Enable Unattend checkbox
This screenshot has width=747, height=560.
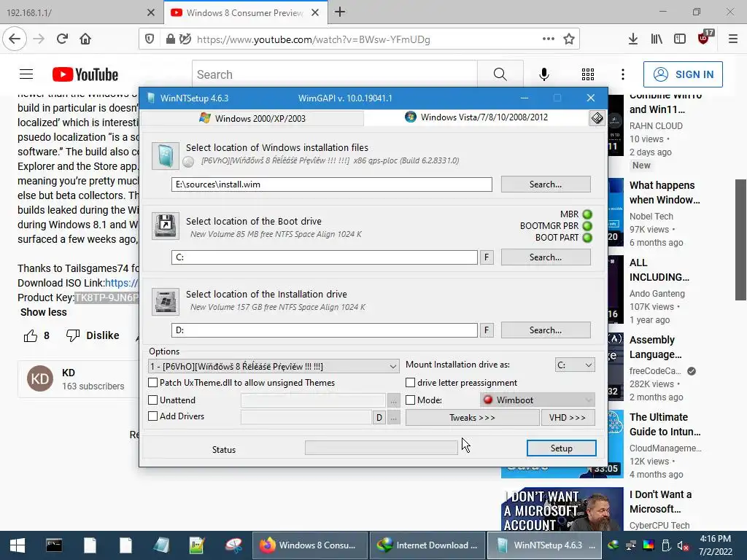[x=153, y=400]
